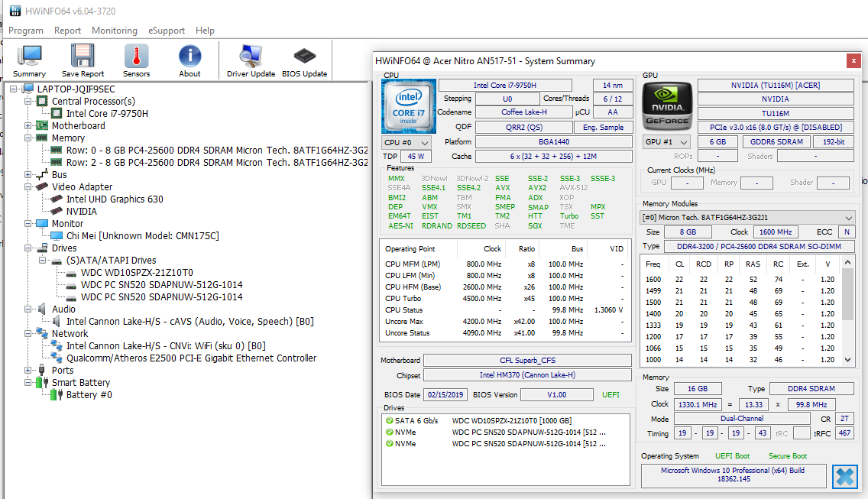Open the Program menu
The width and height of the screenshot is (868, 499).
[x=25, y=31]
